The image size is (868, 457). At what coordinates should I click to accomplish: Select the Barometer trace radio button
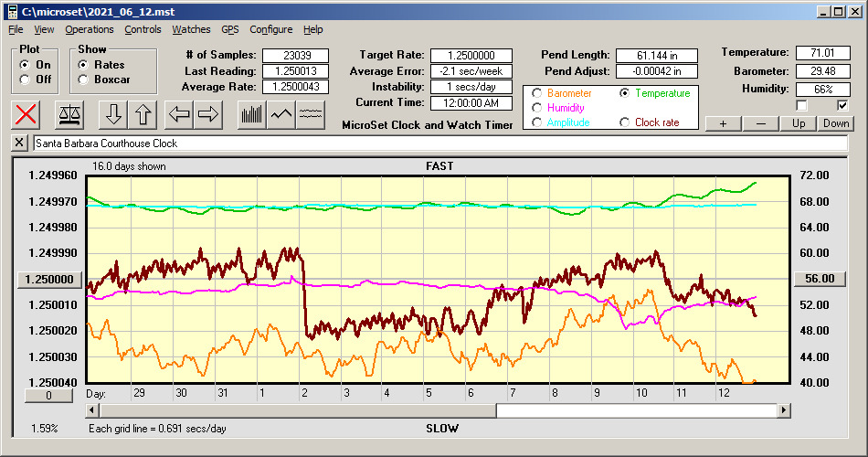tap(536, 93)
